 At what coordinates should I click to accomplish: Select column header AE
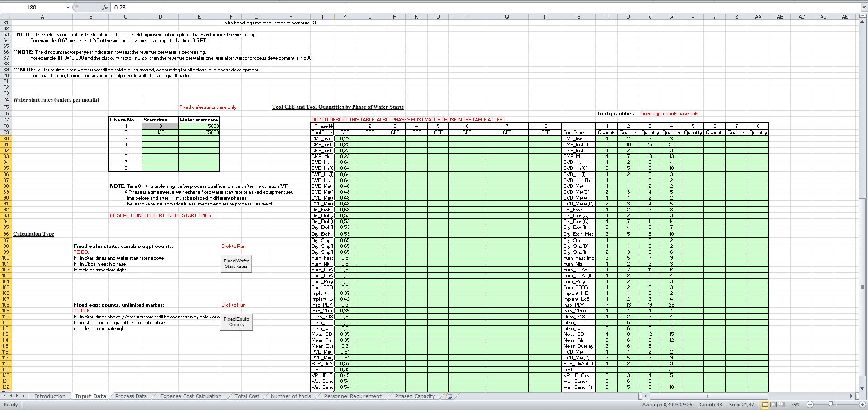tap(844, 17)
